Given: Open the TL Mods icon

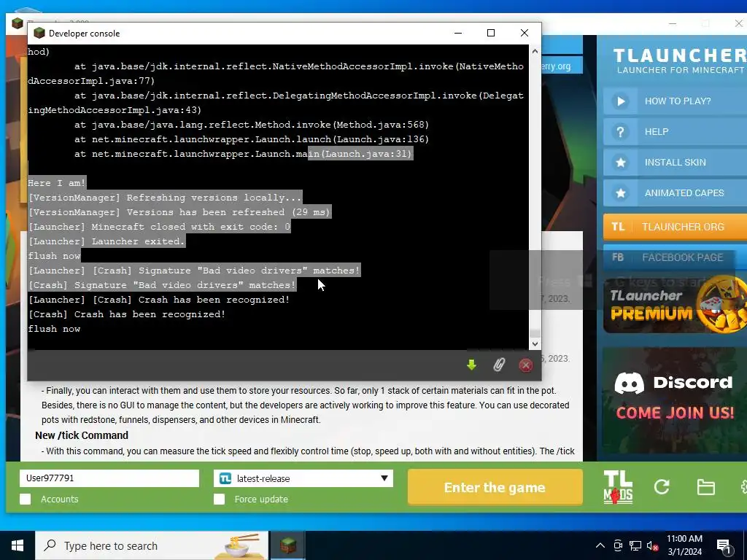Looking at the screenshot, I should click(x=618, y=487).
